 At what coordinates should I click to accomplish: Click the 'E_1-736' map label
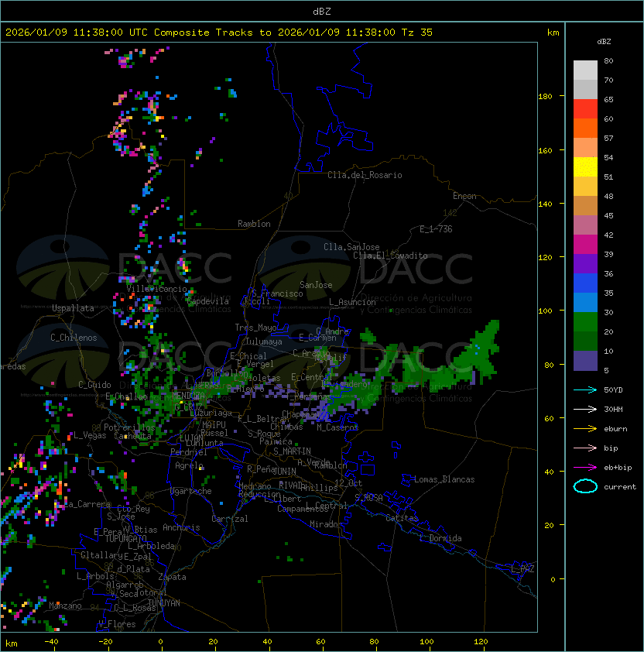pyautogui.click(x=436, y=229)
